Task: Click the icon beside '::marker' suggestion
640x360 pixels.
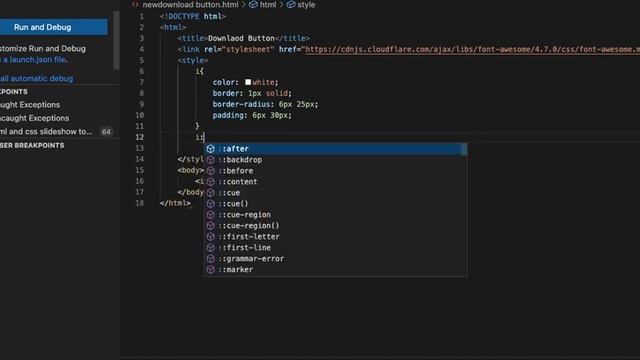Action: [211, 270]
